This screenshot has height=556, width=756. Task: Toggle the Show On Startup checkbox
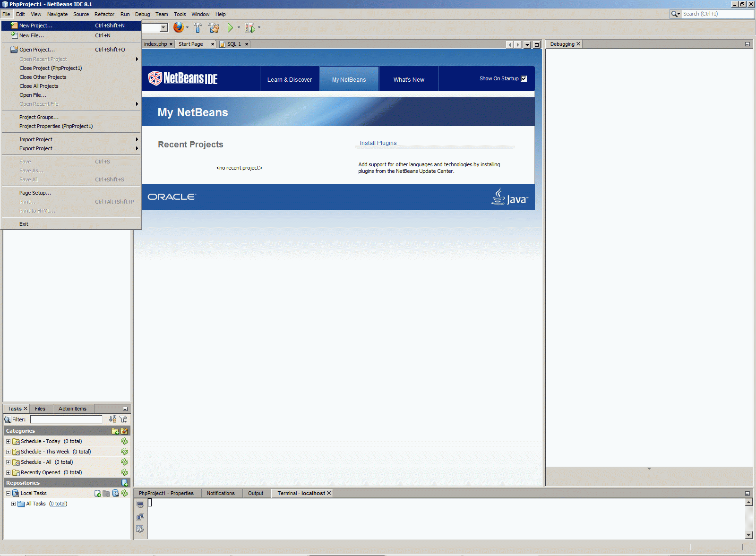[524, 79]
